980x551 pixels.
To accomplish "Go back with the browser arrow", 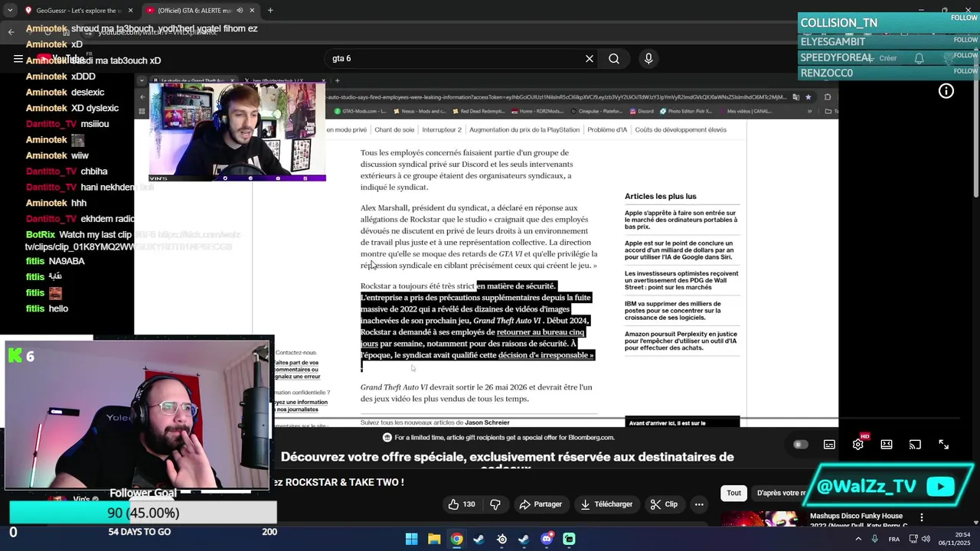I will point(11,32).
